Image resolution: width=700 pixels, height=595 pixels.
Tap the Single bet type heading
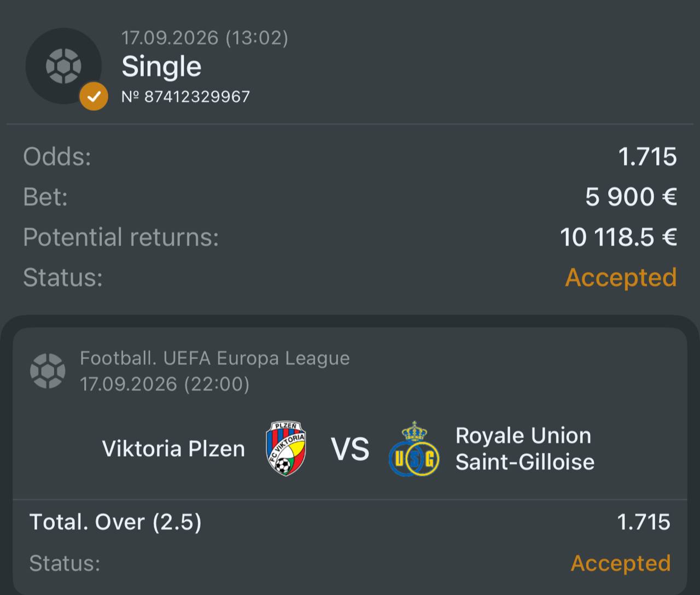pyautogui.click(x=161, y=67)
